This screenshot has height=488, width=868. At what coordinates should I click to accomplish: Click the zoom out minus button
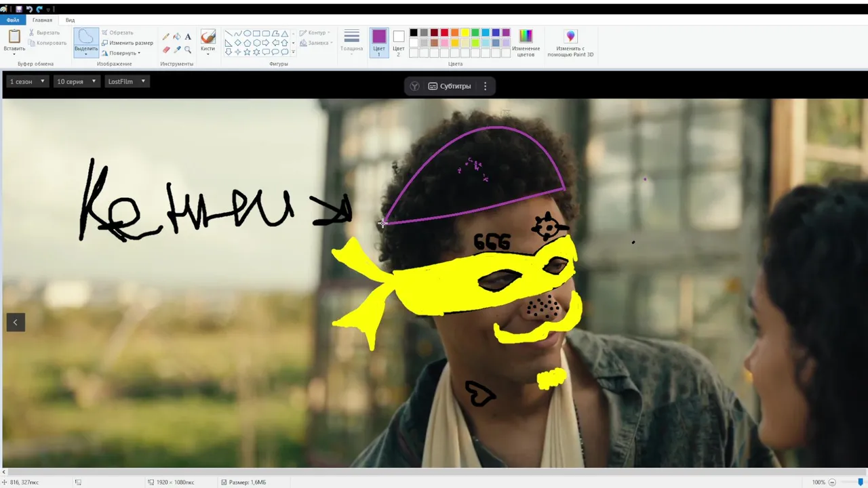point(833,482)
